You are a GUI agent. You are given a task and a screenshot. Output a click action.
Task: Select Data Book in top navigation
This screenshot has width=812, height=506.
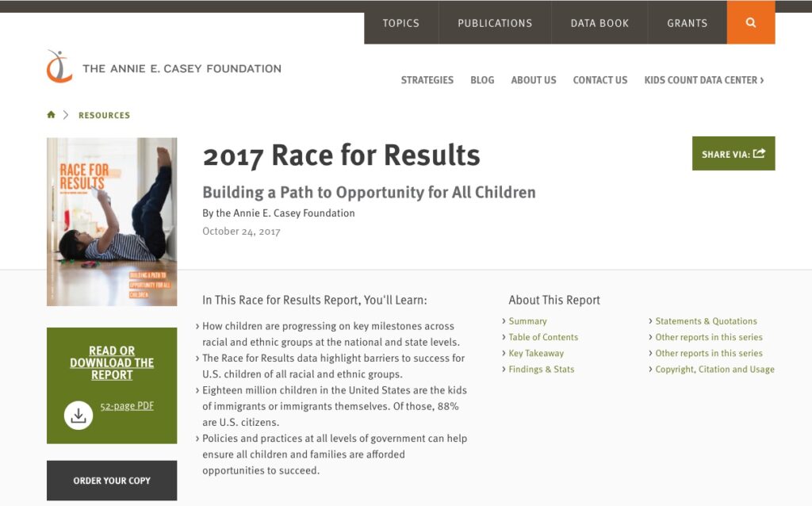(599, 23)
